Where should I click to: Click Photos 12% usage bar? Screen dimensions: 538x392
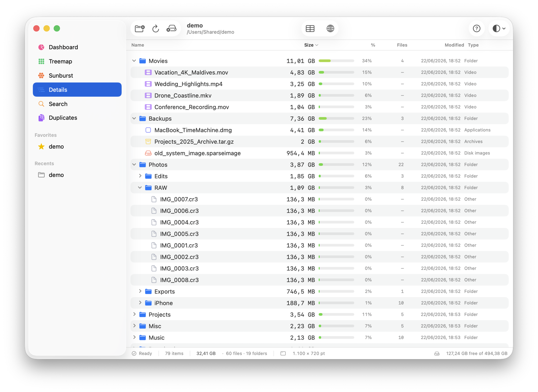pos(336,164)
